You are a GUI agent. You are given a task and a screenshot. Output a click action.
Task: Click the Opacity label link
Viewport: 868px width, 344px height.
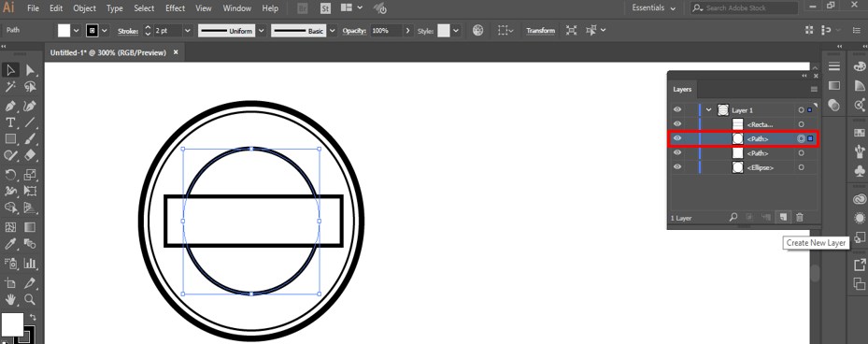(x=354, y=31)
